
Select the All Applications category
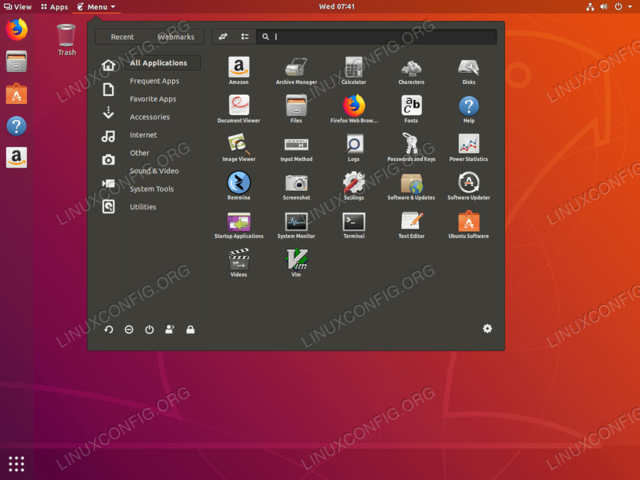point(162,63)
